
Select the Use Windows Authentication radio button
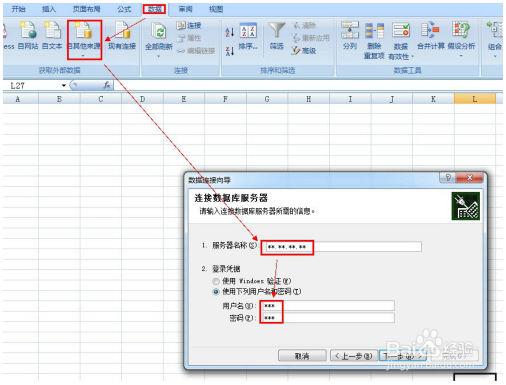pos(216,281)
